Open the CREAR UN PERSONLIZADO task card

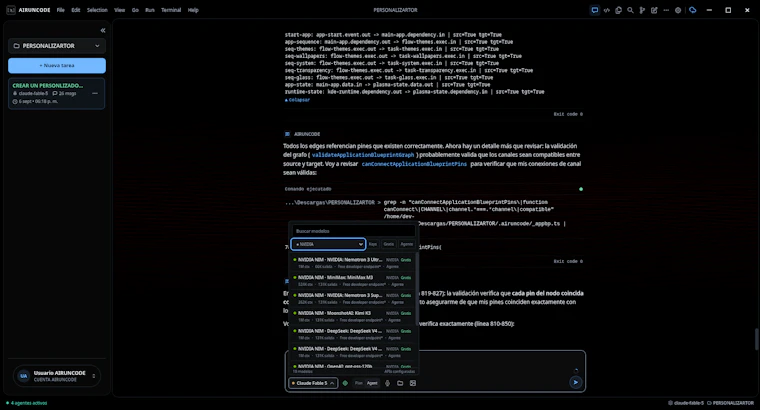(x=57, y=94)
